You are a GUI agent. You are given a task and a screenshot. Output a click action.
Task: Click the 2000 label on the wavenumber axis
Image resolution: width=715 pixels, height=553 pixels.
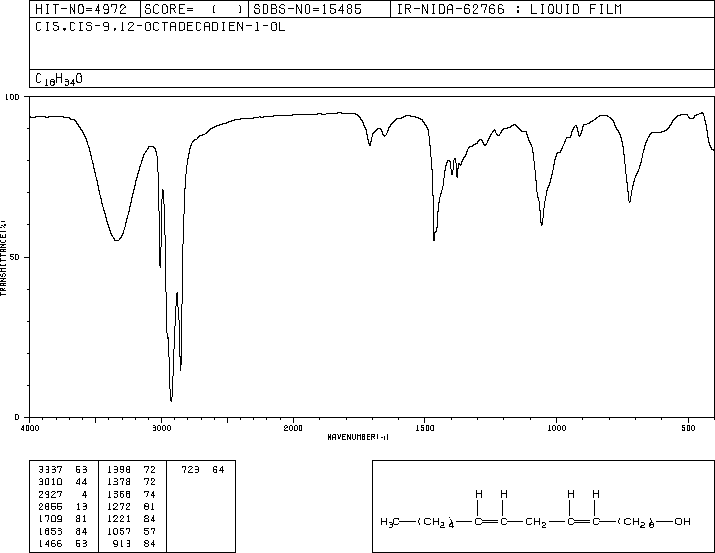click(293, 428)
